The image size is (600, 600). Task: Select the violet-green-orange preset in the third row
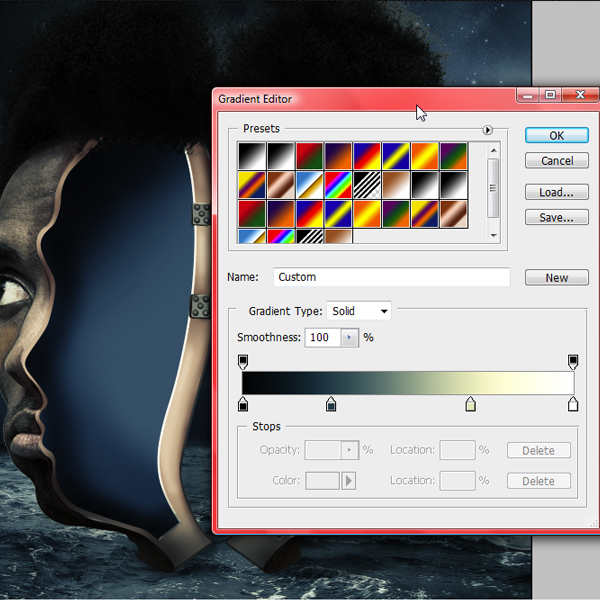point(396,214)
